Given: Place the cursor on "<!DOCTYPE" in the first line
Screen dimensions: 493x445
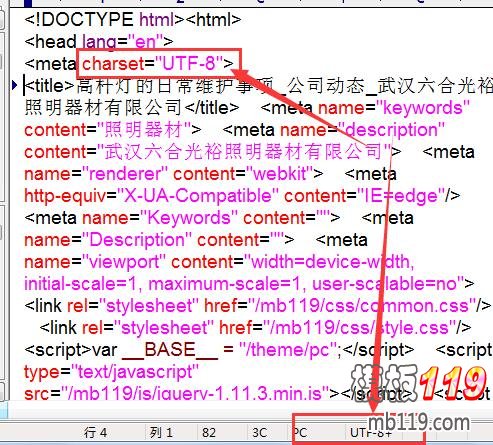Looking at the screenshot, I should [79, 19].
